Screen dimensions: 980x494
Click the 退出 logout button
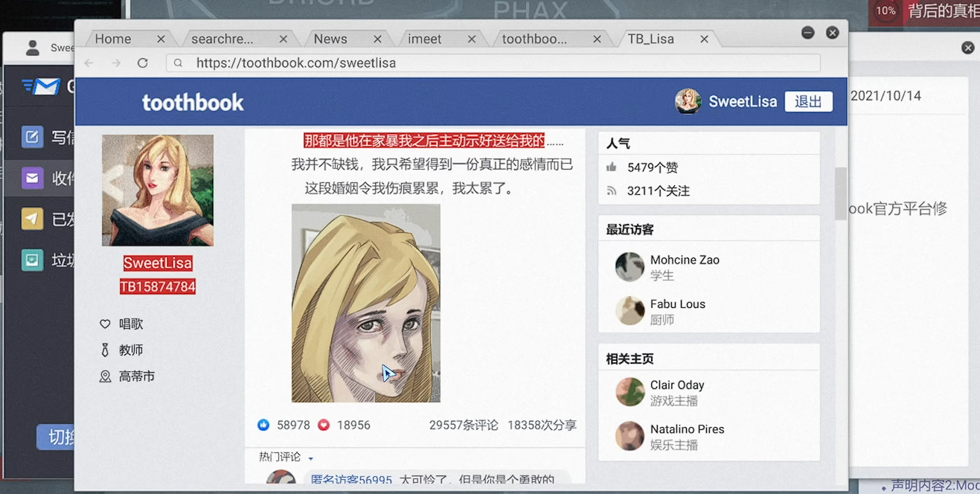point(808,102)
